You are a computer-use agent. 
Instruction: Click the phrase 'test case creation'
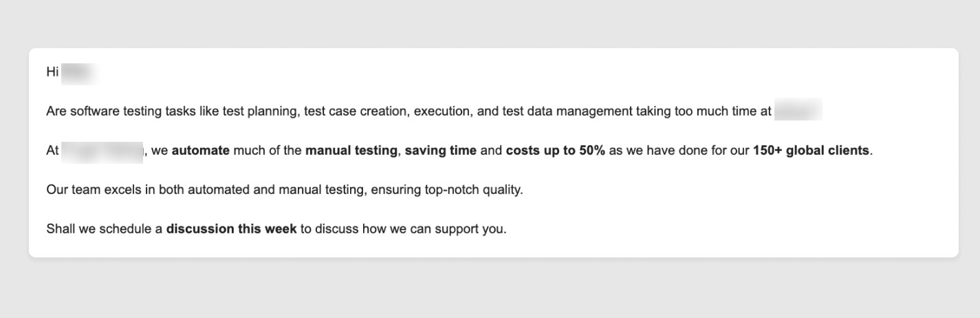[x=354, y=111]
